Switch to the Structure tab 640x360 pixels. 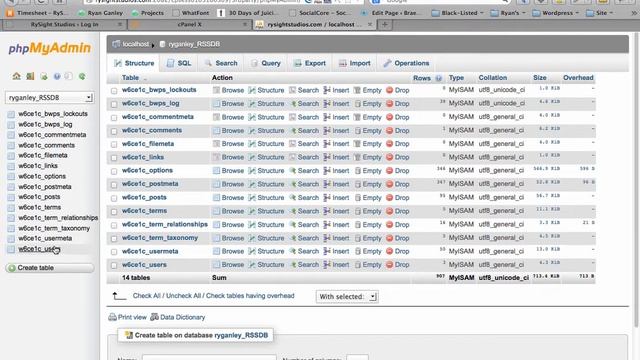point(134,63)
